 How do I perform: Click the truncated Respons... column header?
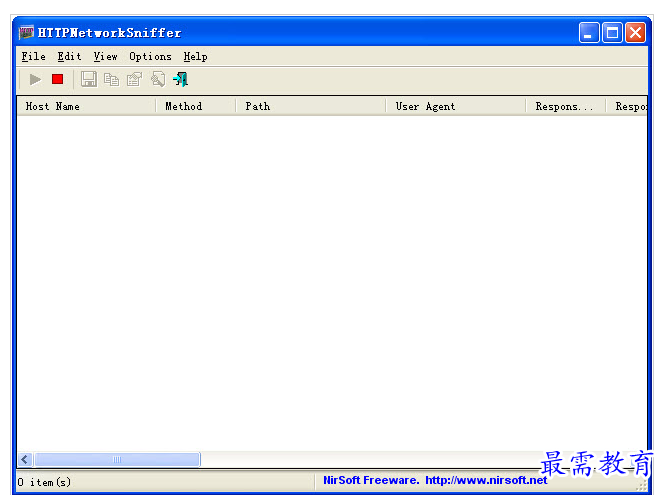[x=566, y=106]
